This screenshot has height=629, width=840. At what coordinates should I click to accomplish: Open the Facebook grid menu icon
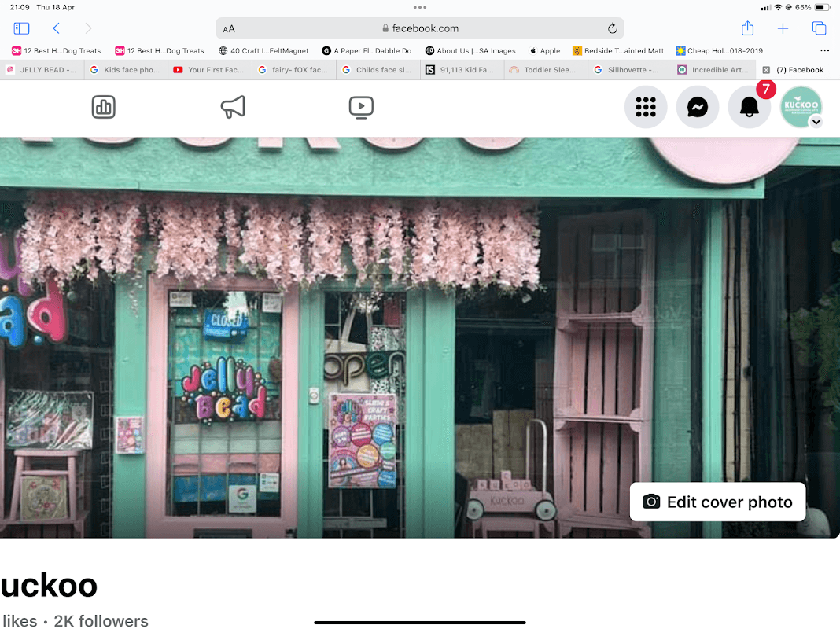click(x=646, y=108)
